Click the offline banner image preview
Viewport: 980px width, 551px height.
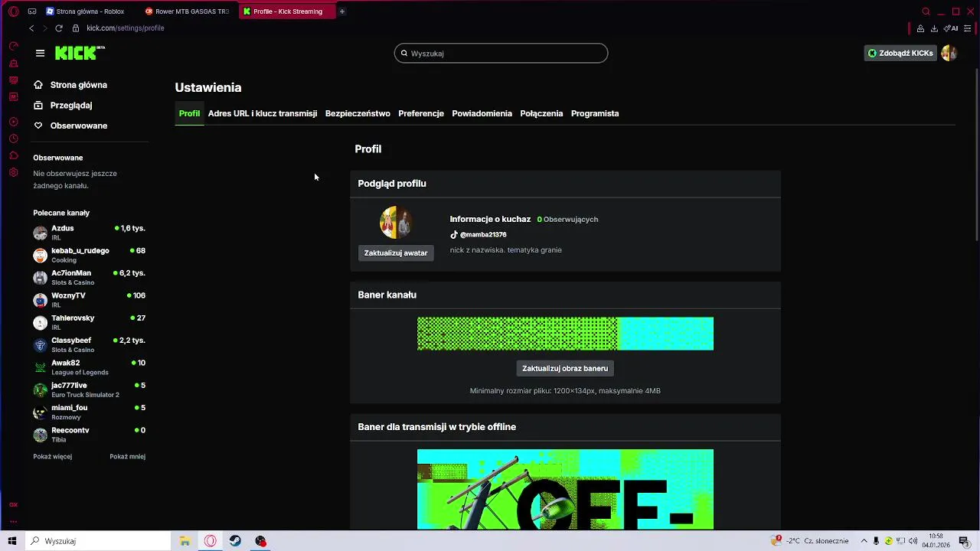(565, 489)
